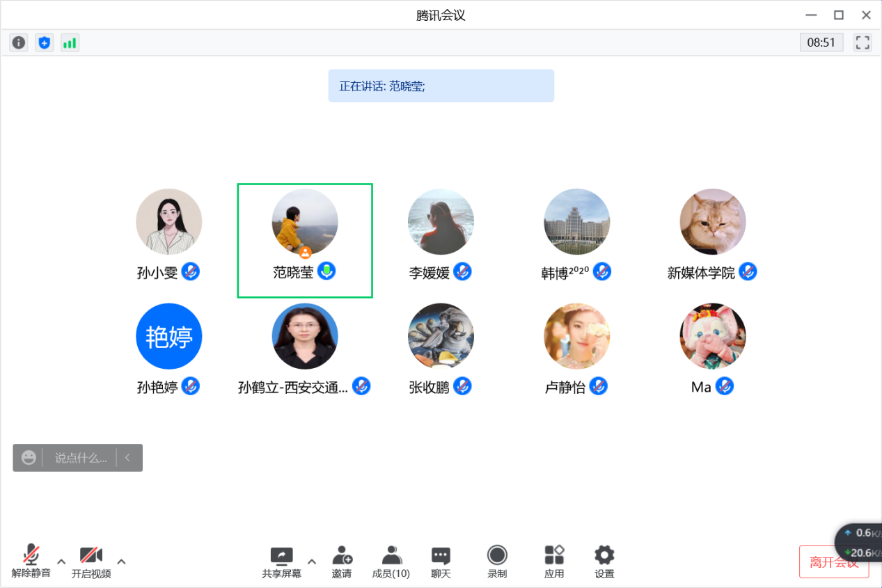Expand audio options arrow beside 解除静音
Screen dimensions: 882x588
61,562
